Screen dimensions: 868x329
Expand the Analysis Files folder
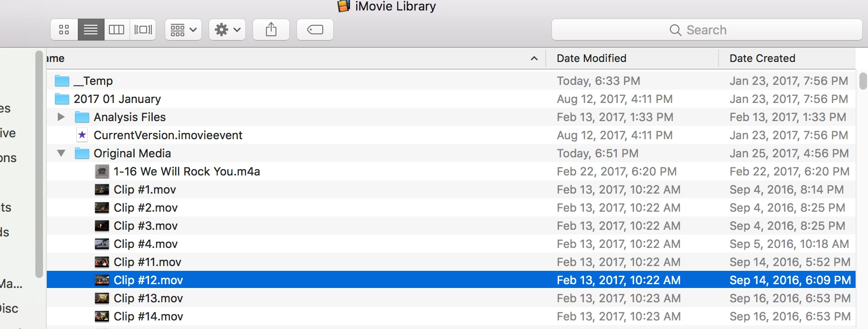pos(61,117)
